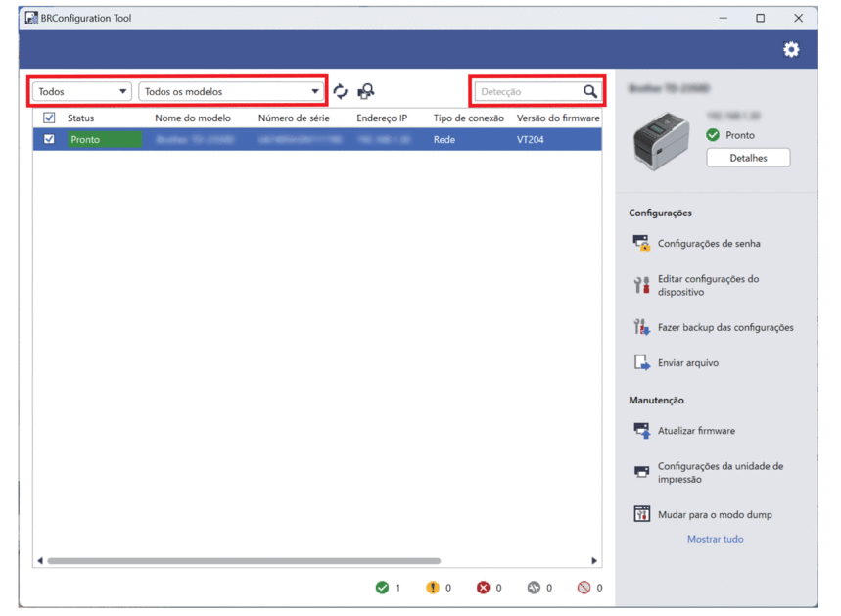
Task: Click the gray disconnected count status icon
Action: pyautogui.click(x=534, y=588)
